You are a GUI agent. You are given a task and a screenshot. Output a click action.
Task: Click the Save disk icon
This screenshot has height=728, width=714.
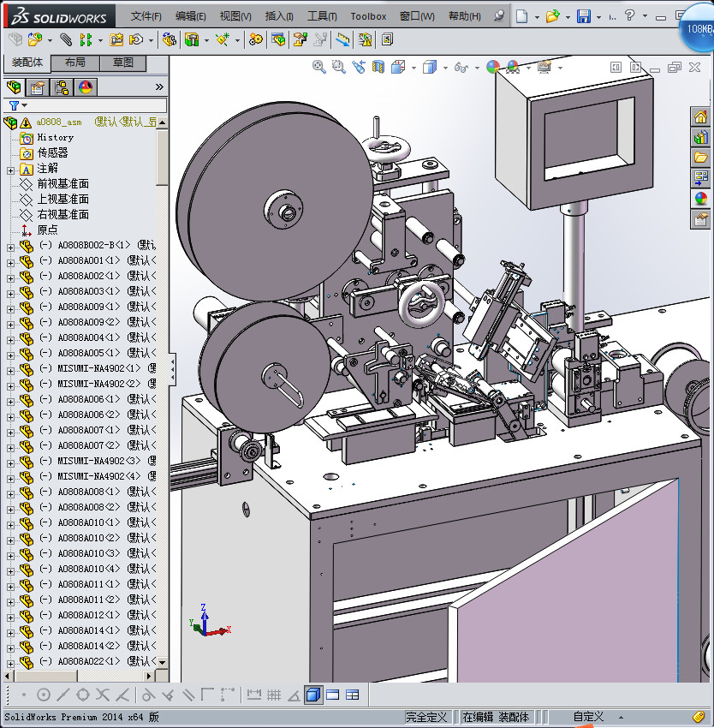(x=583, y=16)
